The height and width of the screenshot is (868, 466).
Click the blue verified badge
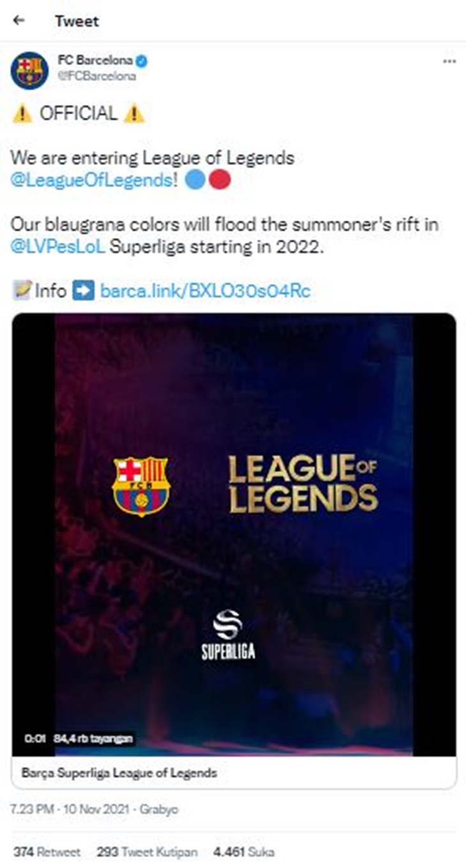[x=143, y=61]
